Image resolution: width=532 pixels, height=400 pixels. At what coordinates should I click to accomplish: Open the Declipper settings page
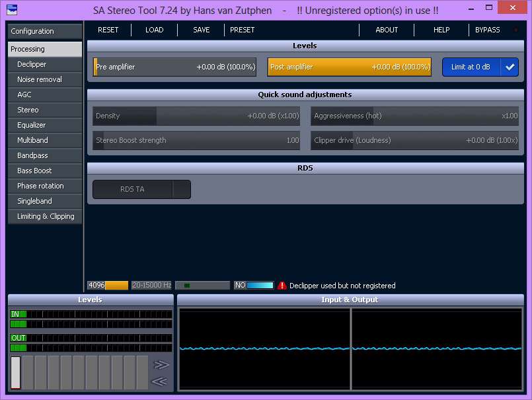click(x=45, y=64)
